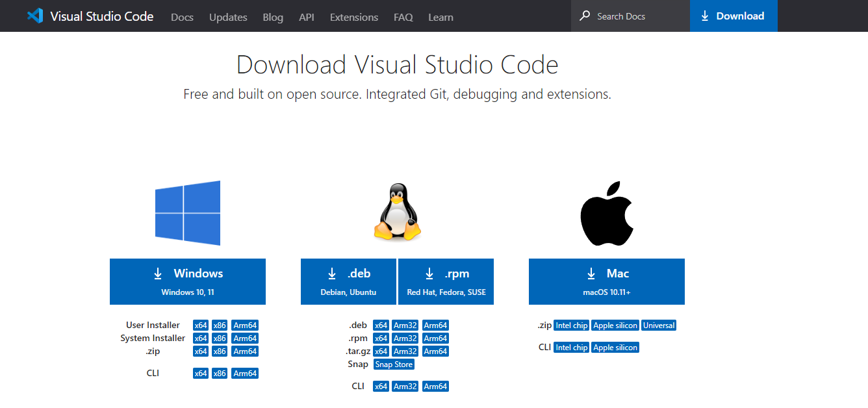Screen dimensions: 868x408
Task: Select Arm32 for Linux CLI row
Action: coord(405,387)
